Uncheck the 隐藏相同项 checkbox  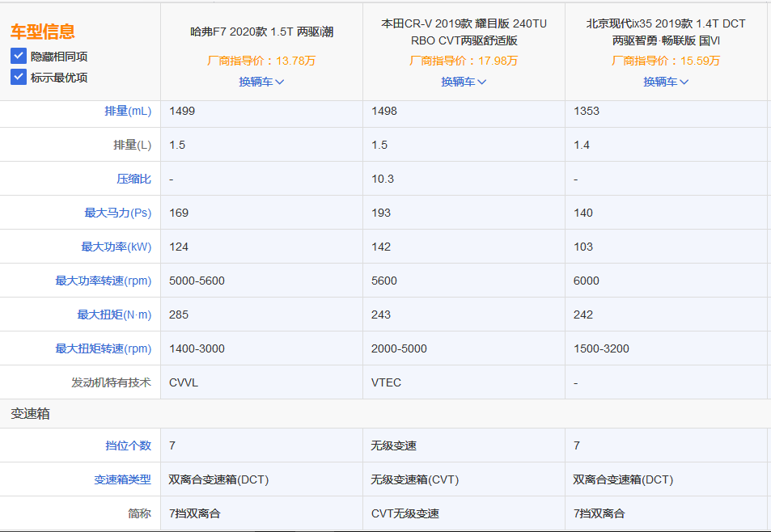(19, 56)
